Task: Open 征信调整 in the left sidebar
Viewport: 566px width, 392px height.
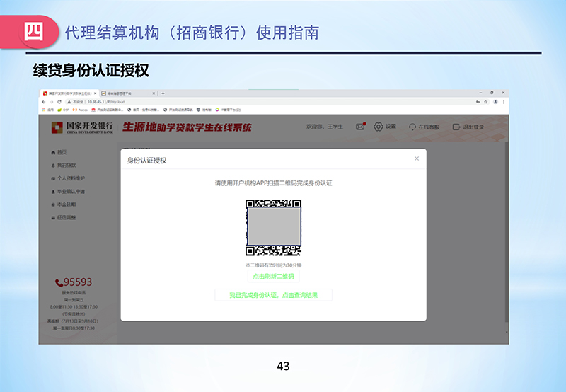Action: pyautogui.click(x=64, y=217)
